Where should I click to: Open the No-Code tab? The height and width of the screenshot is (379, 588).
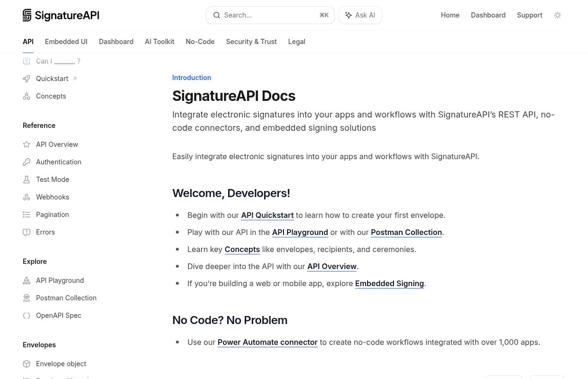coord(200,42)
